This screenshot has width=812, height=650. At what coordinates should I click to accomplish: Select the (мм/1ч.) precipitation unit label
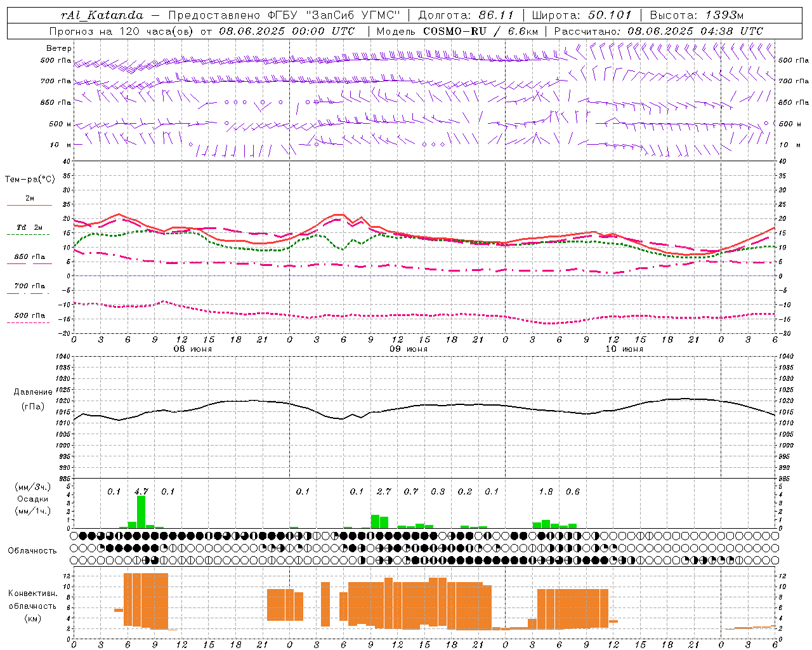[33, 511]
